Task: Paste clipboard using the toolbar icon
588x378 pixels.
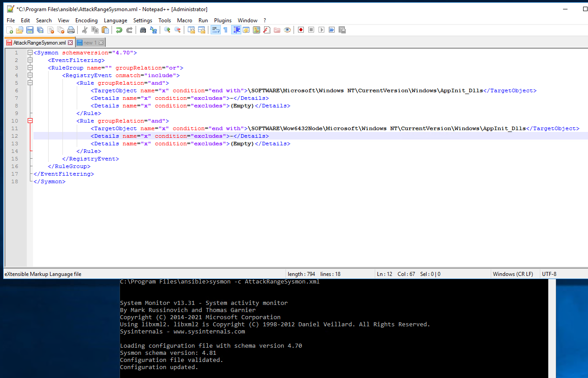Action: (x=105, y=30)
